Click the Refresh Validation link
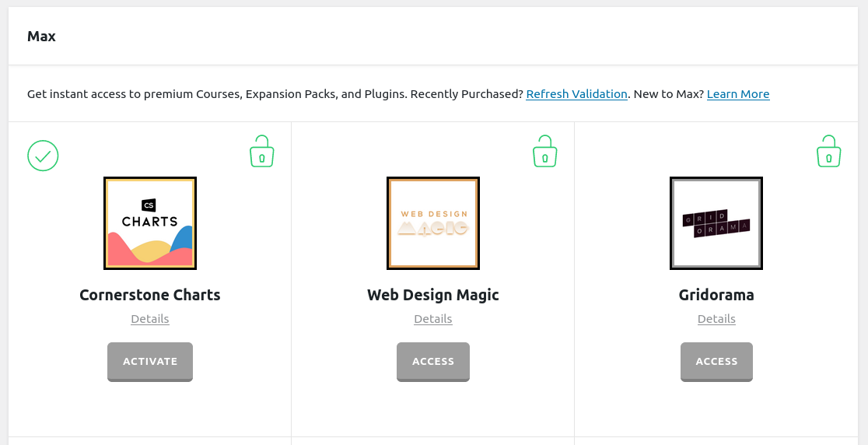Viewport: 868px width, 445px height. (576, 94)
